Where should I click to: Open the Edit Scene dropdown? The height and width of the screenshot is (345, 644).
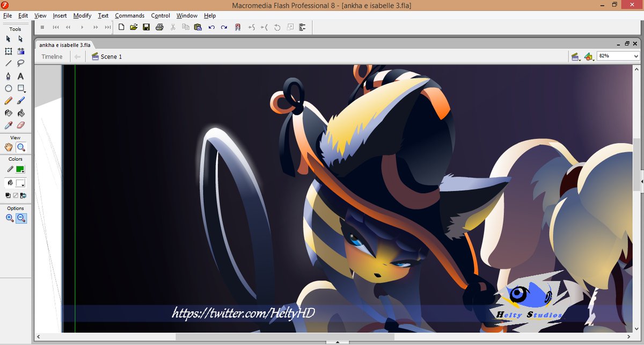(x=575, y=56)
